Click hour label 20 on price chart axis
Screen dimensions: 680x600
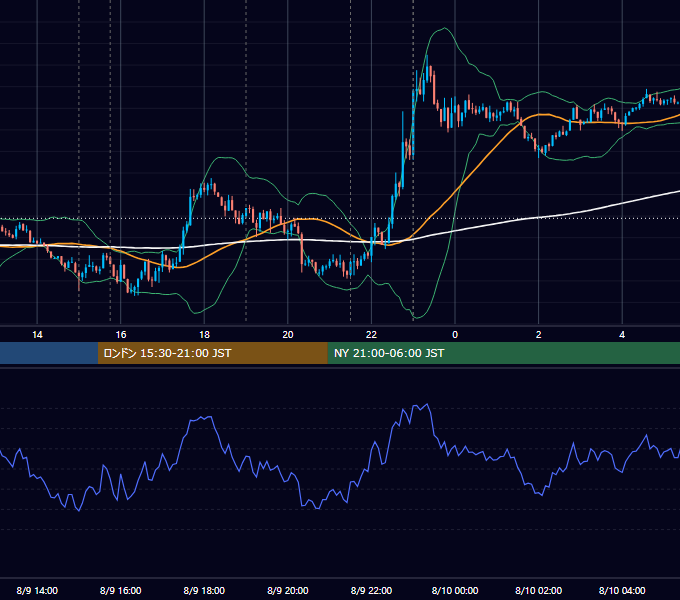click(288, 335)
